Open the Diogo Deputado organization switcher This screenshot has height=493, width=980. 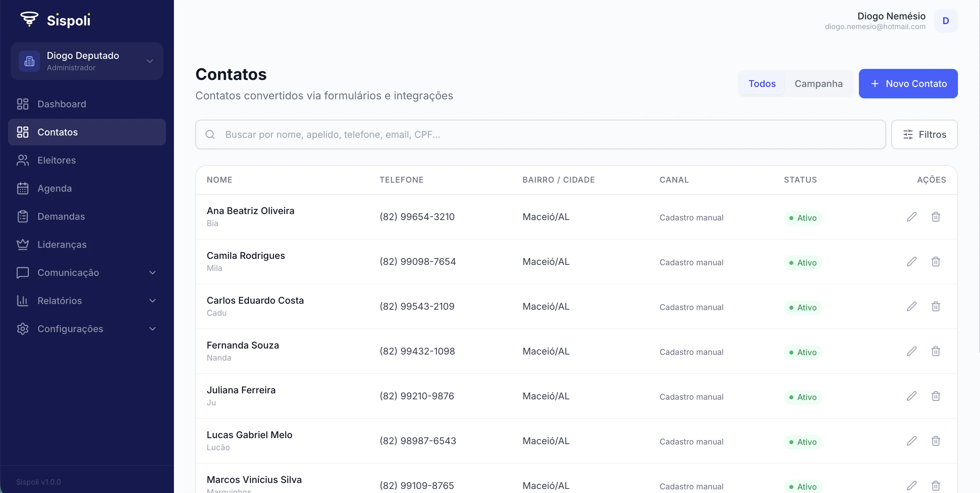click(x=87, y=61)
